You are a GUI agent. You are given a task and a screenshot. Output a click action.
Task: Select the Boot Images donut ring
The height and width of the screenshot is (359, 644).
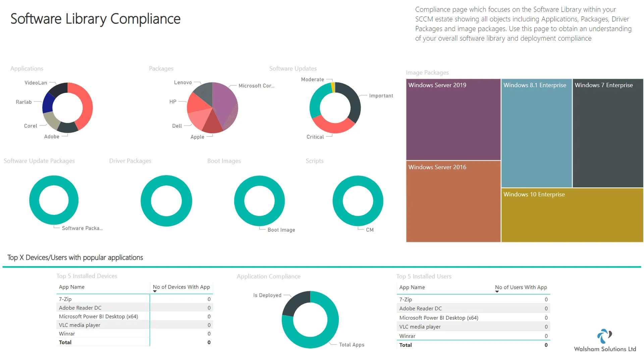(x=259, y=201)
